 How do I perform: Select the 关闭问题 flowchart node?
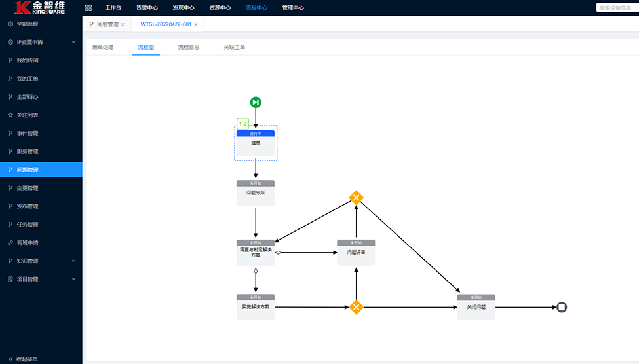[x=476, y=307]
